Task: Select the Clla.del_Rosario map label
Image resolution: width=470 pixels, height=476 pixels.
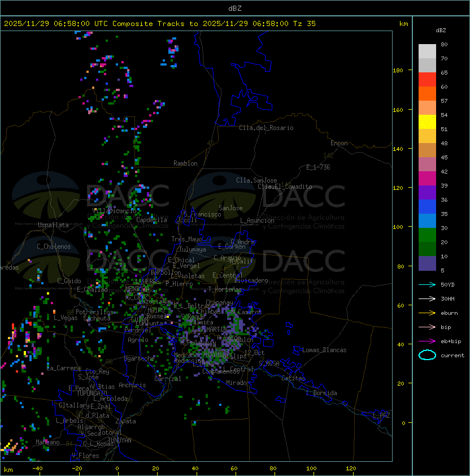Action: tap(266, 128)
